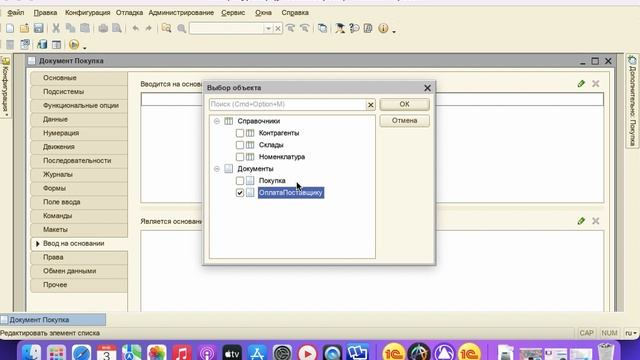Check the Номенклатура checkbox
The width and height of the screenshot is (640, 360).
pos(240,157)
